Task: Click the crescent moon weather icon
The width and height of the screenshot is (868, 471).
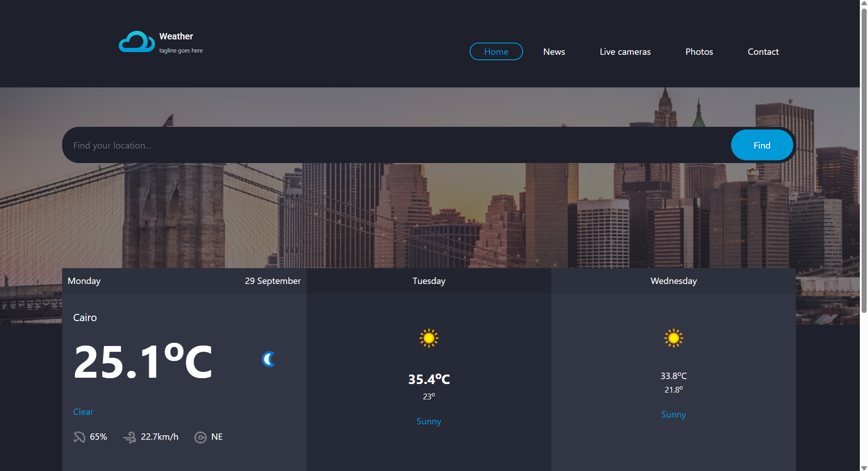Action: tap(268, 359)
